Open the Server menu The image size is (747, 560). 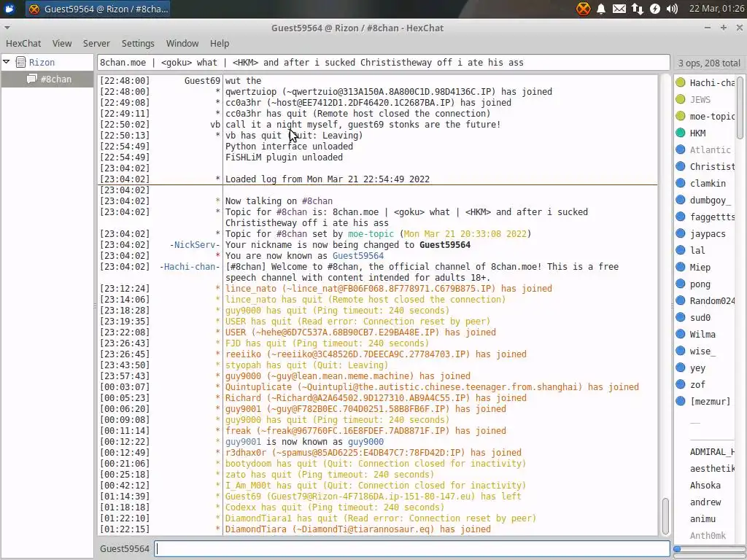click(96, 43)
